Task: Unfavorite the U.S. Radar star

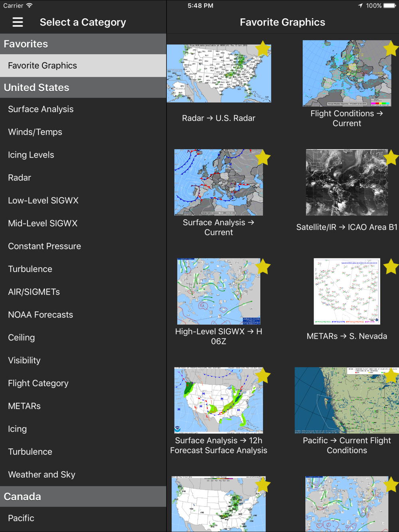Action: (263, 49)
